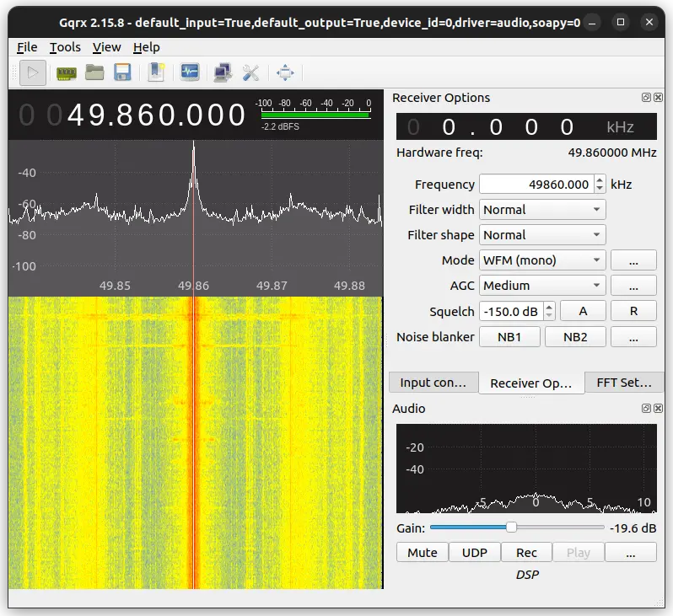
Task: Toggle the NB1 noise blanker
Action: pyautogui.click(x=509, y=337)
